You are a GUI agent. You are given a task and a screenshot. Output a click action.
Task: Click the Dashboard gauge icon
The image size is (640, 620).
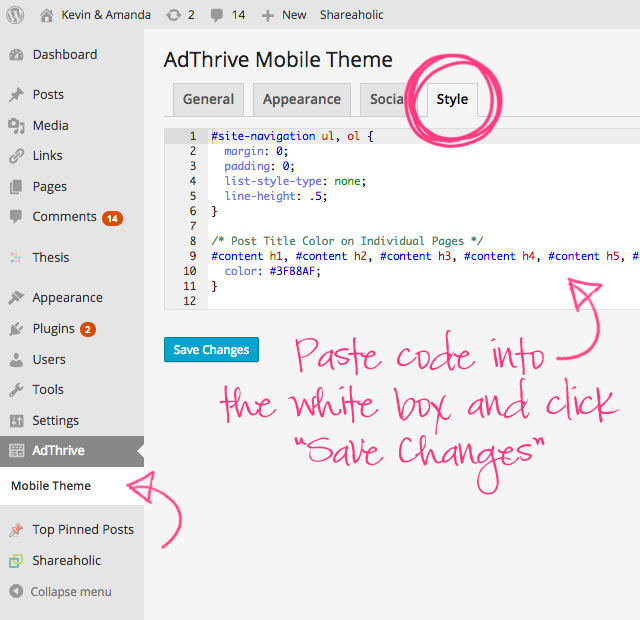pos(16,55)
